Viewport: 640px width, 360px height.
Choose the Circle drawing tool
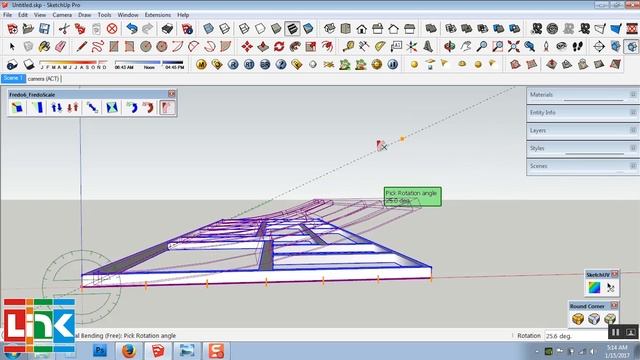146,47
